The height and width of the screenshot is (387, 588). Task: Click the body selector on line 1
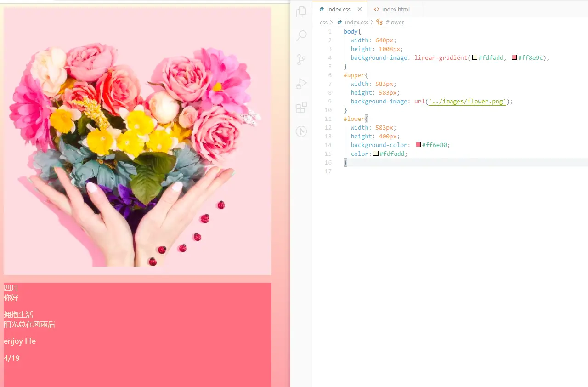[x=351, y=32]
